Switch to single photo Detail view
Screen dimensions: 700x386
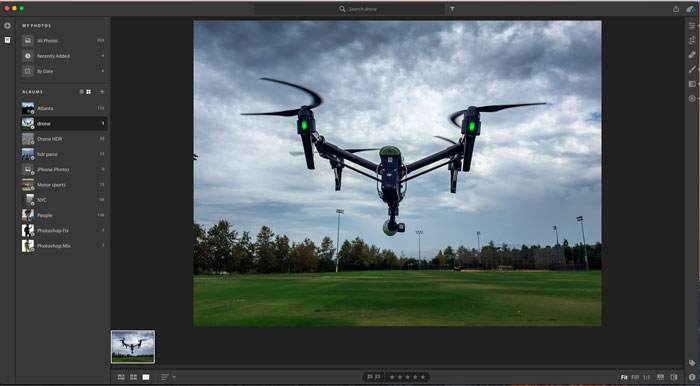pyautogui.click(x=146, y=377)
